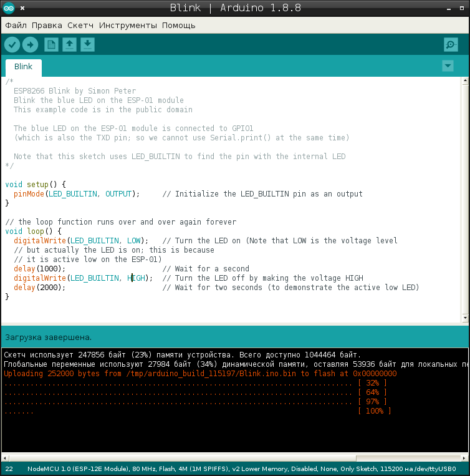Click the pinMode keyword in setup
Viewport: 470px width, 476px height.
click(29, 194)
